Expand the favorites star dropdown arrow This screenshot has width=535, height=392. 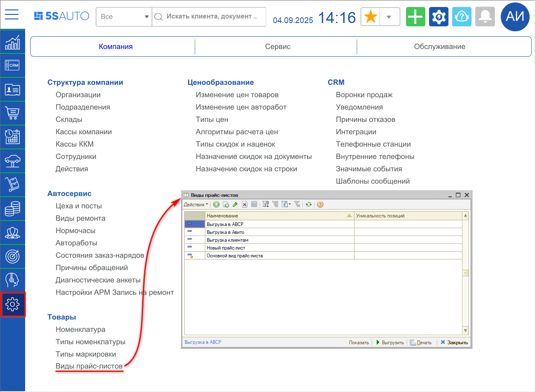(389, 17)
